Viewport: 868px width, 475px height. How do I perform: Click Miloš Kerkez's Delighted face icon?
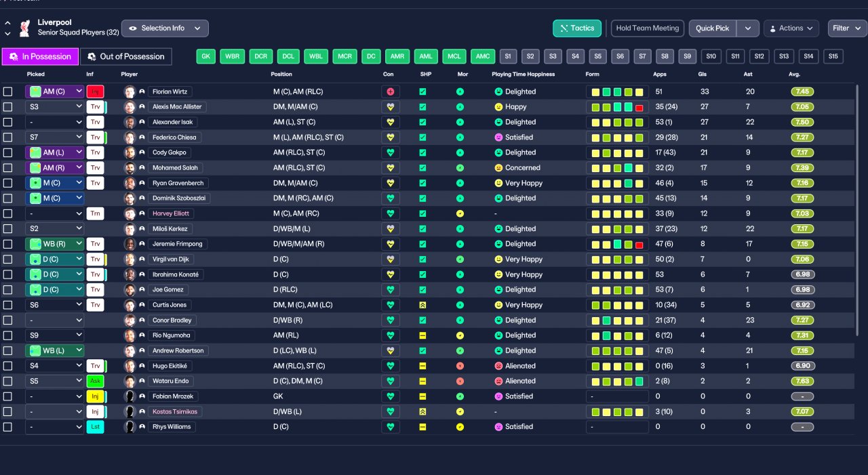(498, 228)
